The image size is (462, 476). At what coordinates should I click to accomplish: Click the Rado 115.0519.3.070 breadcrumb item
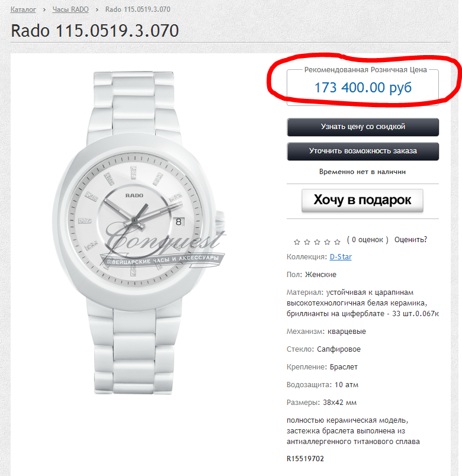(137, 9)
